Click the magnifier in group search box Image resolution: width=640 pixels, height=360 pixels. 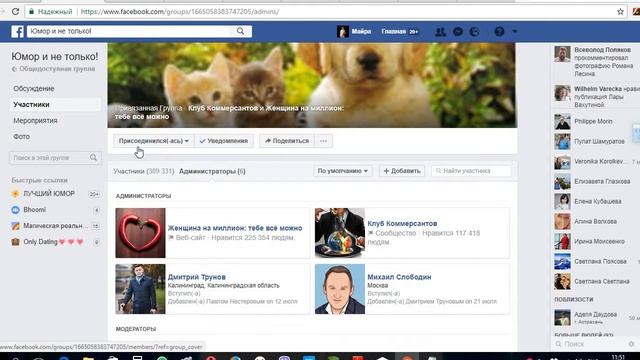pos(93,158)
